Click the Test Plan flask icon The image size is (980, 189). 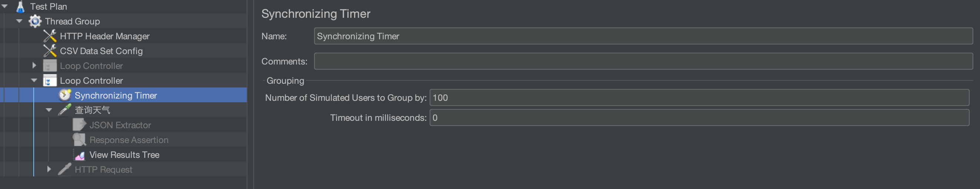[20, 6]
